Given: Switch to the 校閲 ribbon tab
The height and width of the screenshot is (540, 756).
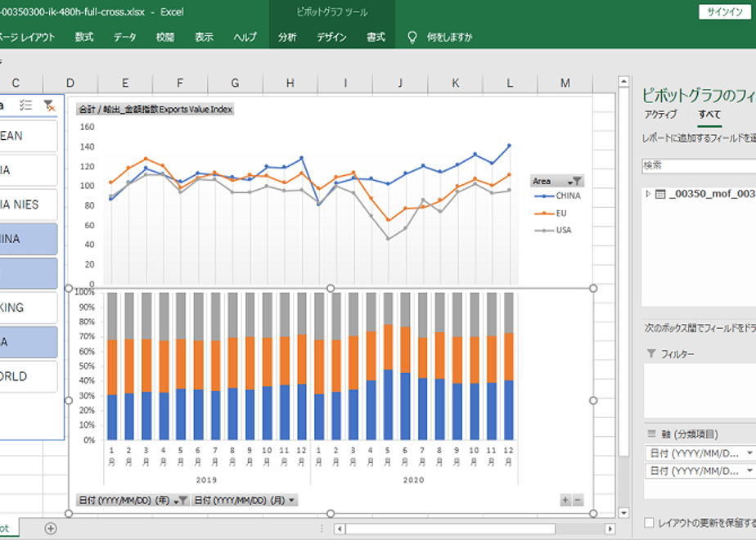Looking at the screenshot, I should coord(165,37).
